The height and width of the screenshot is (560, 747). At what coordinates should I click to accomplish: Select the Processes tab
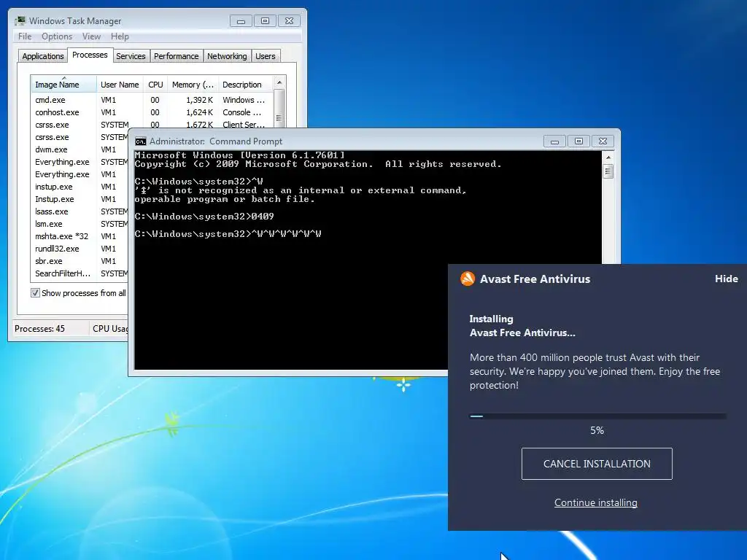[90, 55]
